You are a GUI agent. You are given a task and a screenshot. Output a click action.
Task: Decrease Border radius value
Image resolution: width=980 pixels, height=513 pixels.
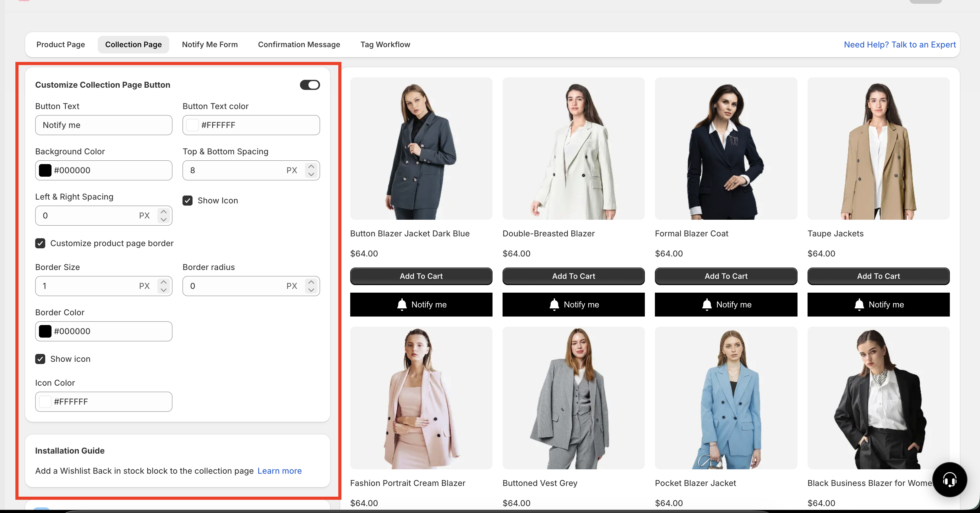(311, 290)
